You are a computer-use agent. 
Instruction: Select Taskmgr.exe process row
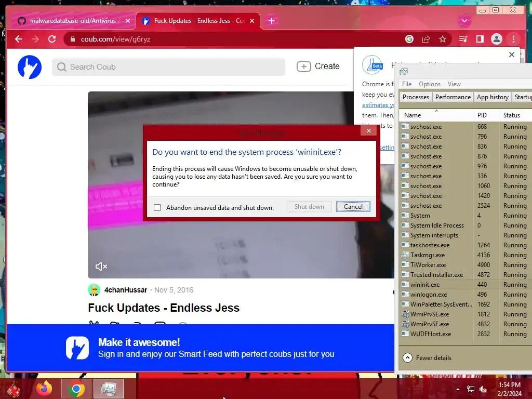(465, 255)
